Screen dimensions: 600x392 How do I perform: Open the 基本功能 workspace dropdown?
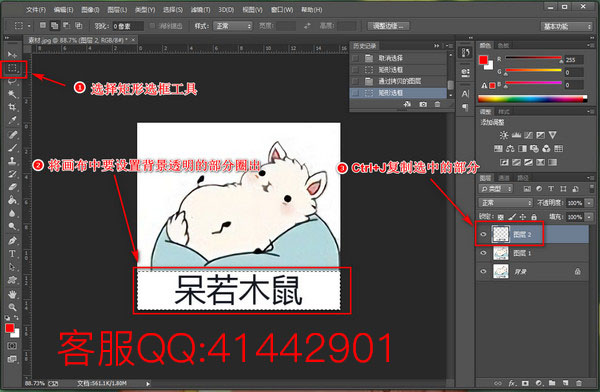567,26
